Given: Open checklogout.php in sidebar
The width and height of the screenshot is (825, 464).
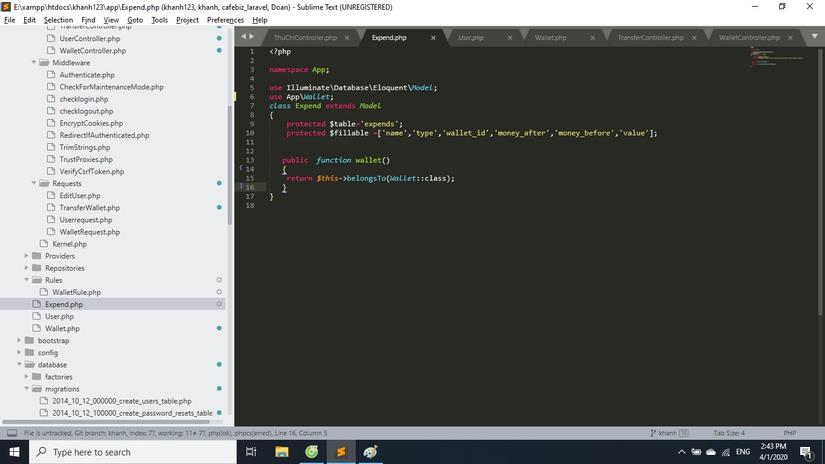Looking at the screenshot, I should 86,111.
